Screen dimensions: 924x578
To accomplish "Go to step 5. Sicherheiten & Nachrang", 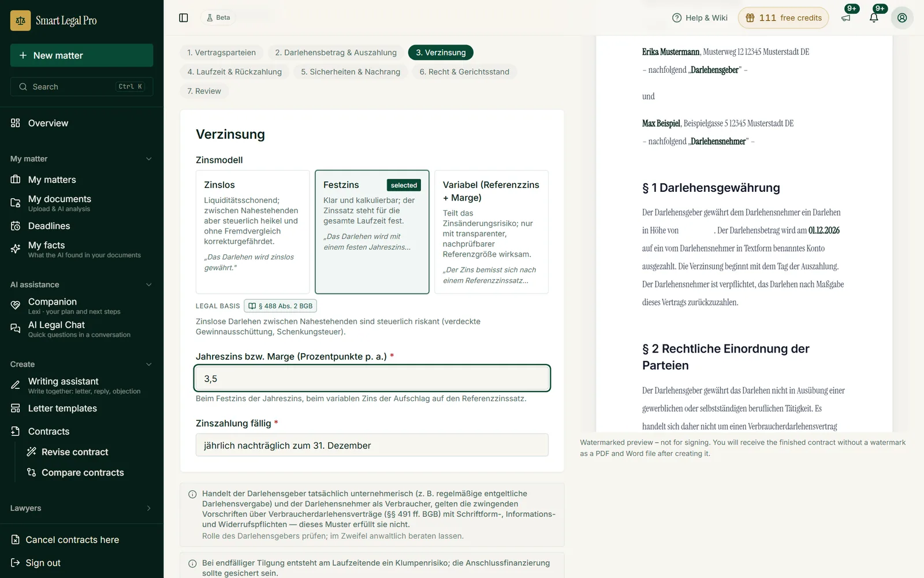I will tap(351, 72).
